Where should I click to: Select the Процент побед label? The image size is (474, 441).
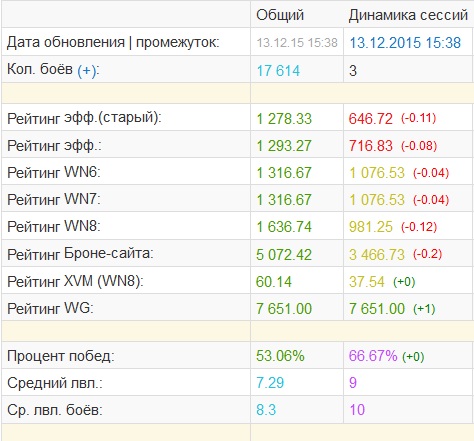tap(61, 356)
